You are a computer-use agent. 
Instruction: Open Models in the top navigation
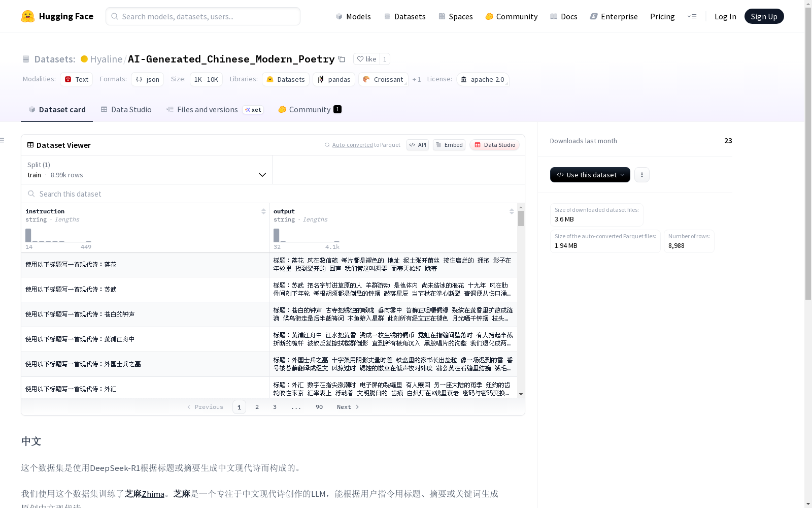(353, 16)
